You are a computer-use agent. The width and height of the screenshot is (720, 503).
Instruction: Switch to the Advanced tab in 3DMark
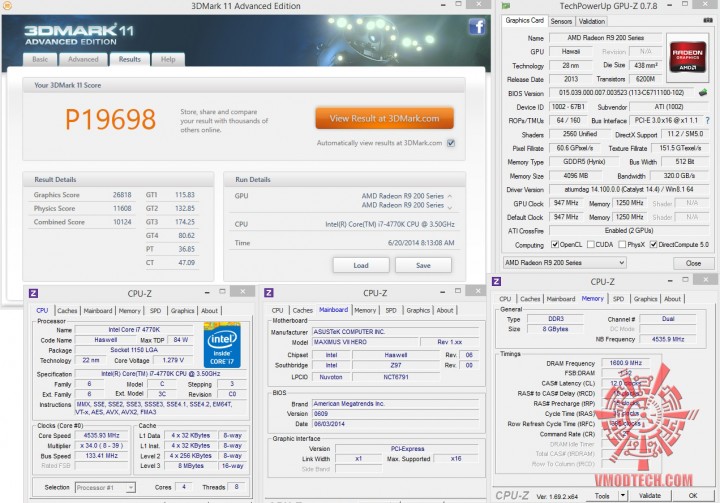pos(83,59)
